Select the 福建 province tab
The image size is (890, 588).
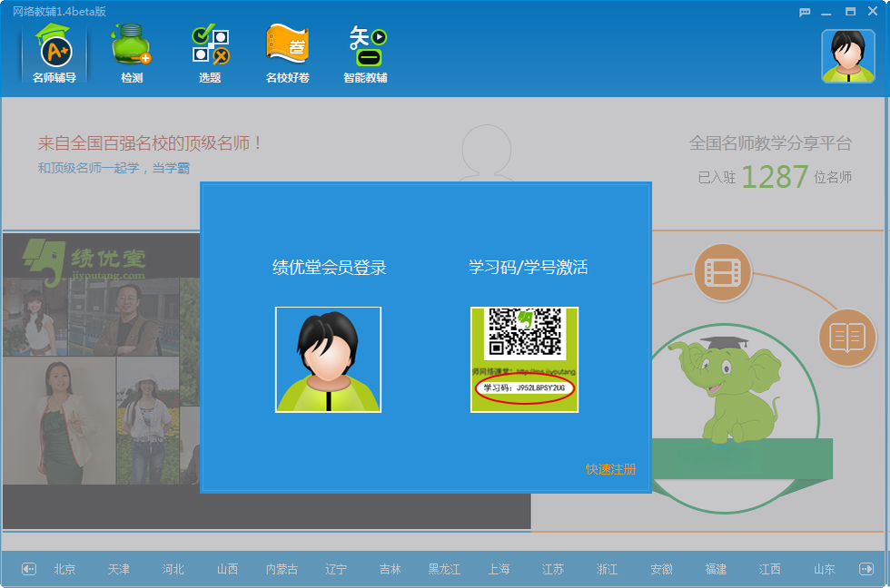(716, 569)
